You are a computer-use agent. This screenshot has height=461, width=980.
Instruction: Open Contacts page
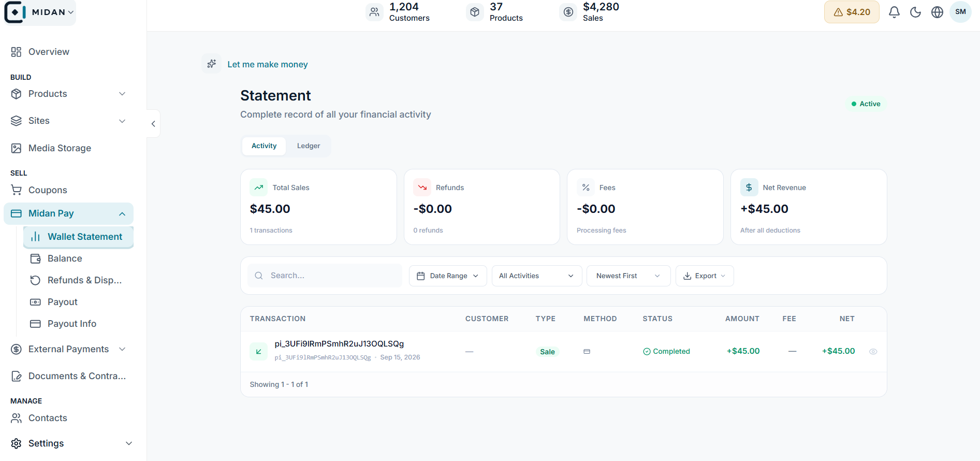tap(48, 418)
